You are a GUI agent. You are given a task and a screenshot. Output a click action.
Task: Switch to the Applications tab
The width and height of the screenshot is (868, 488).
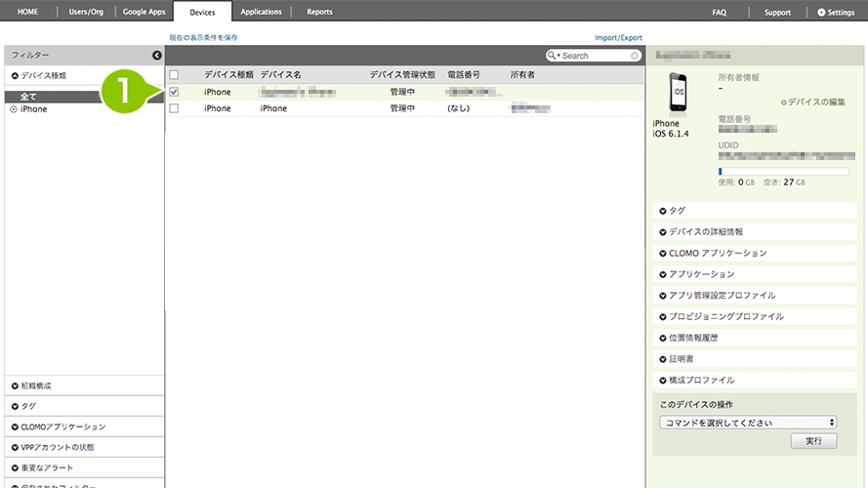click(x=261, y=12)
